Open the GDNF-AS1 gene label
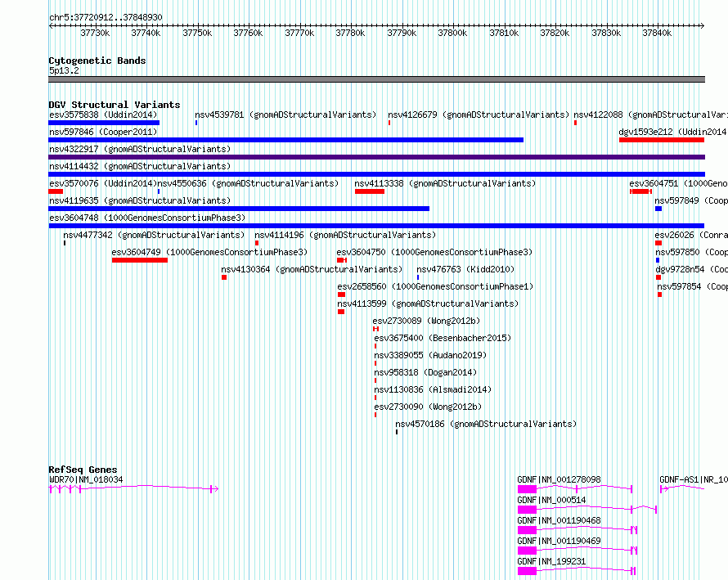This screenshot has width=728, height=580. [693, 479]
